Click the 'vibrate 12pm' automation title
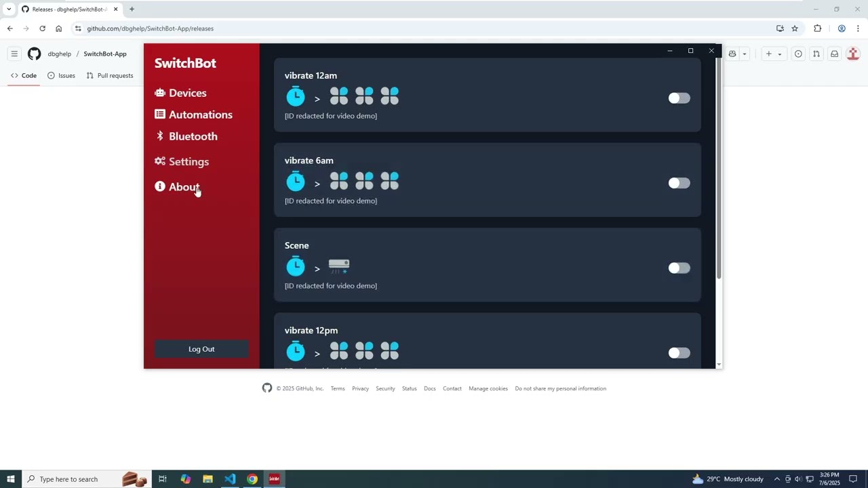 click(311, 330)
